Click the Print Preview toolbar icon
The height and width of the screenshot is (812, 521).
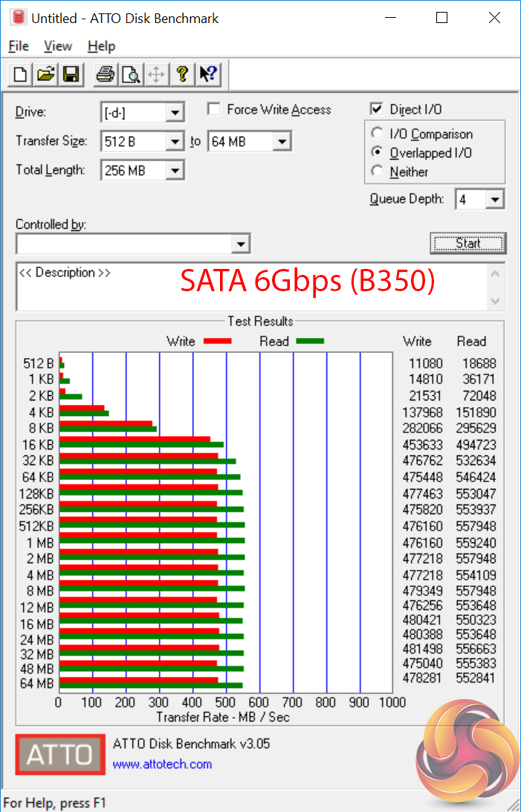coord(131,74)
